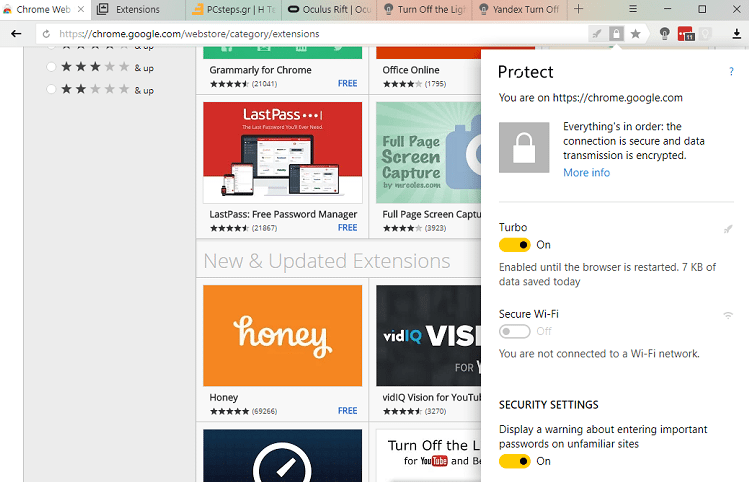Select the 2 stars & up rating filter

pyautogui.click(x=51, y=89)
